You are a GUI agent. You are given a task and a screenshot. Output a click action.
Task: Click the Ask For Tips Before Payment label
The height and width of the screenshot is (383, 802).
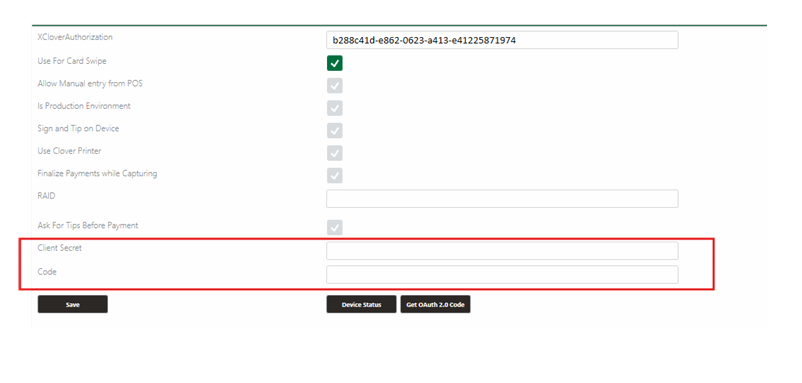click(x=88, y=225)
